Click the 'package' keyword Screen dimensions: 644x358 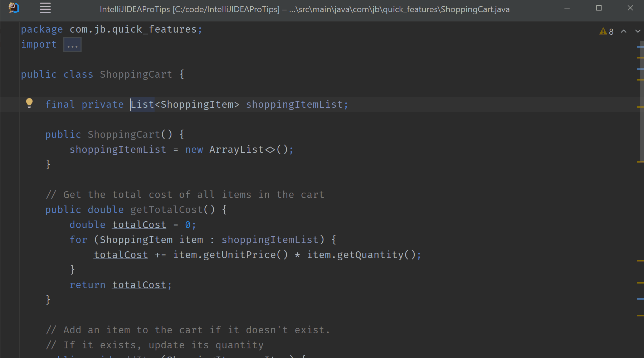(42, 29)
